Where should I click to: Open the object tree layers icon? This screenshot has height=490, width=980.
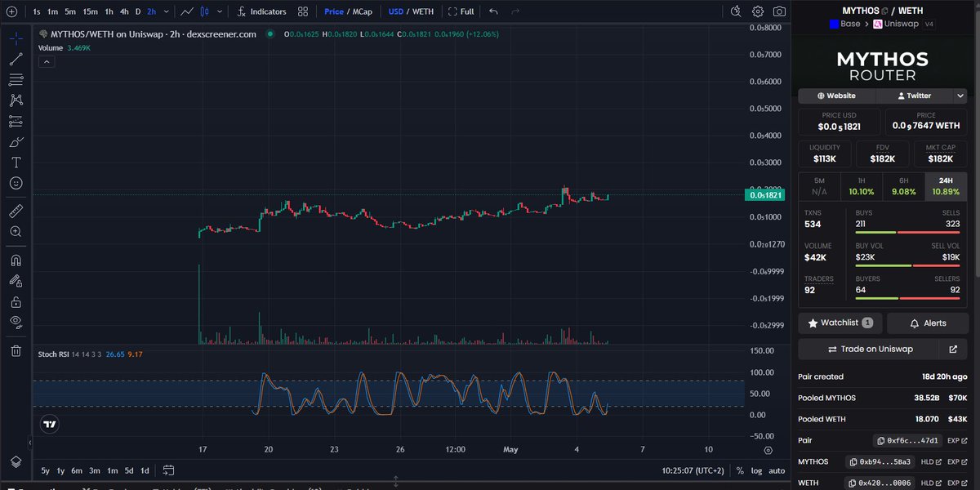point(16,461)
